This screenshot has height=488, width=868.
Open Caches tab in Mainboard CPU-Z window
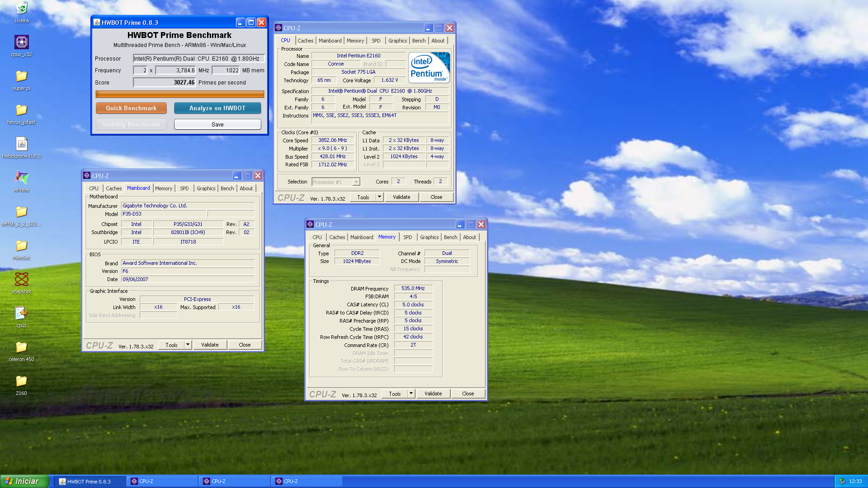114,188
